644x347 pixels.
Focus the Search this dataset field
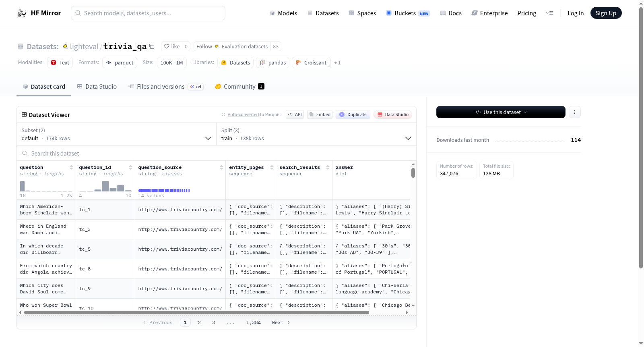[217, 154]
